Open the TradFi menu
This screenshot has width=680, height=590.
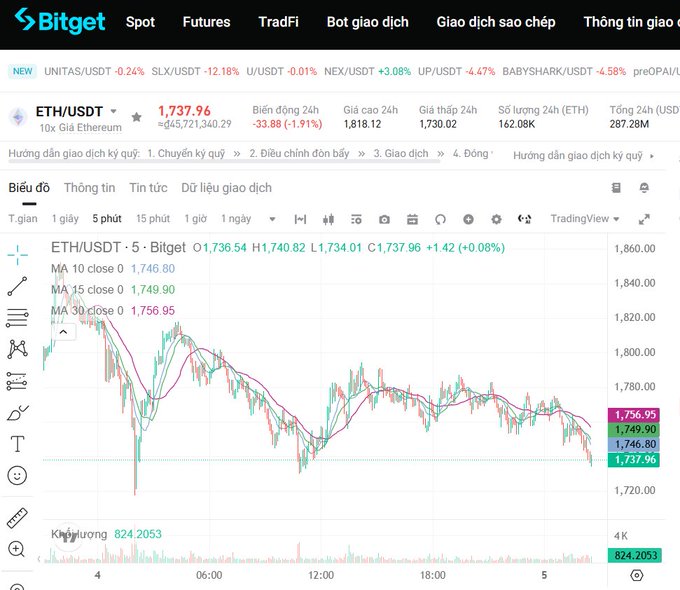coord(278,22)
